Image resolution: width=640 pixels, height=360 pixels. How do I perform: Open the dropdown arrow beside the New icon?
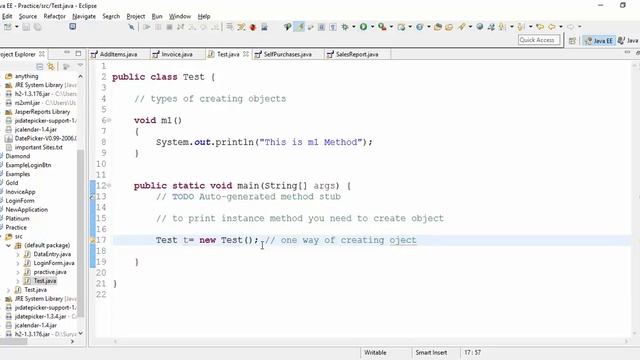click(x=17, y=27)
